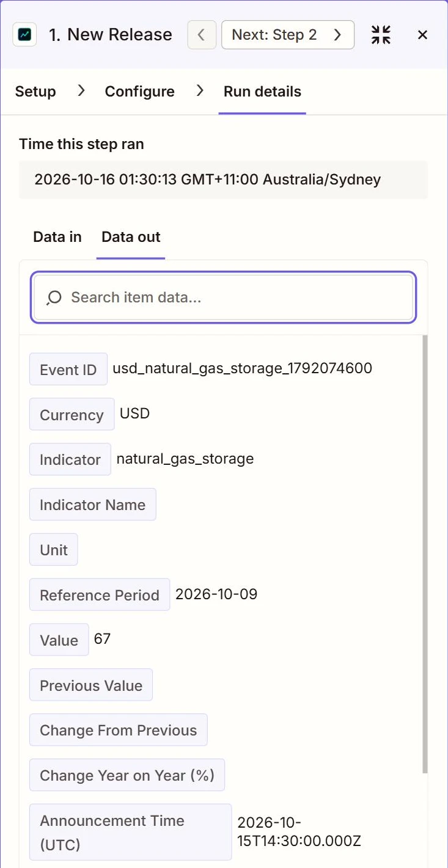The height and width of the screenshot is (868, 448).
Task: Click Next: Step 2 button
Action: pos(288,35)
